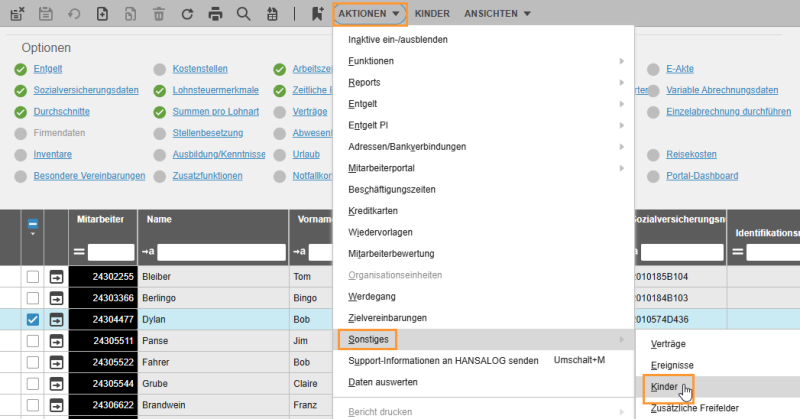Expand the Entgelt PI submenu
The width and height of the screenshot is (800, 419).
(x=483, y=126)
